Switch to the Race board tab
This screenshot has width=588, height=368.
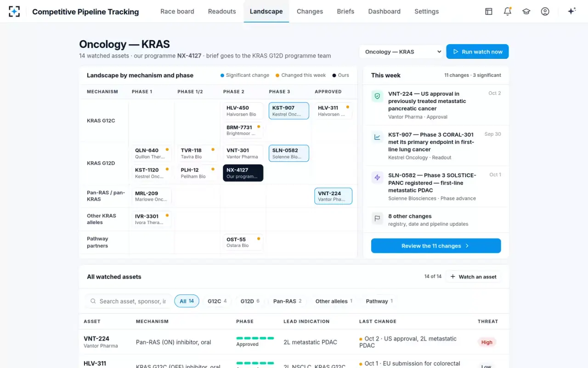coord(177,11)
